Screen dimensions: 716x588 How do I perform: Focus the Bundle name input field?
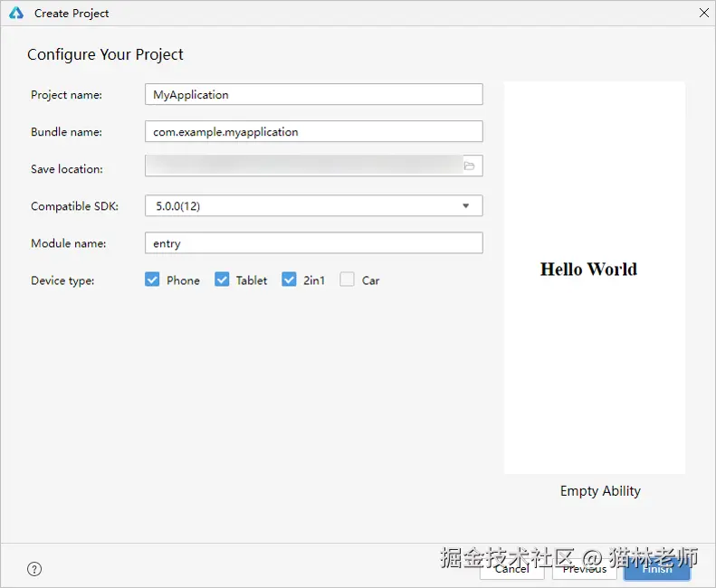[314, 131]
